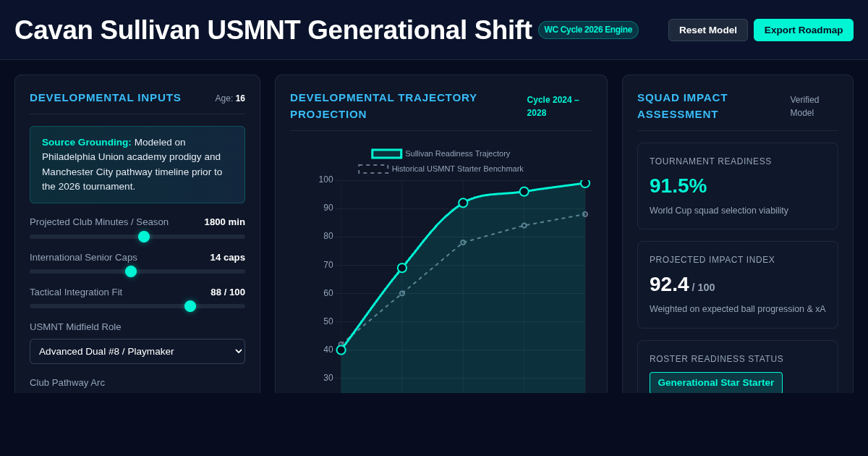The width and height of the screenshot is (868, 456).
Task: Click the Developmental Trajectory Projection heading
Action: pyautogui.click(x=383, y=106)
